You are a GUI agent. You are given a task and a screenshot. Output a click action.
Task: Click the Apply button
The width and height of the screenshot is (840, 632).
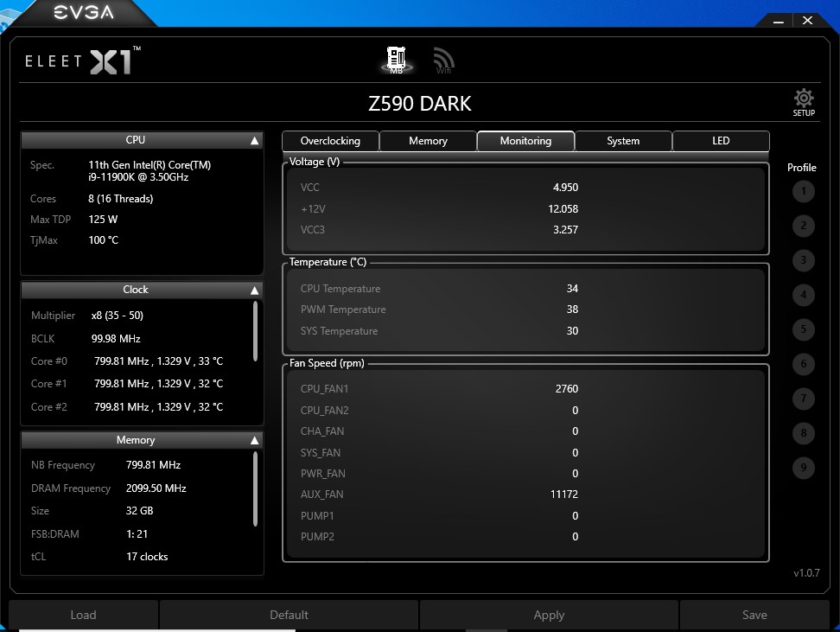549,615
